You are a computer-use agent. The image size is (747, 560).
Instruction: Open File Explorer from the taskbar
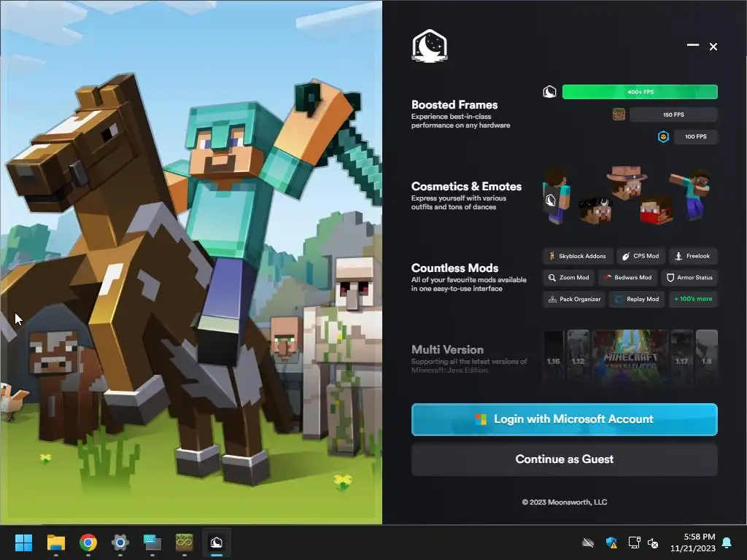tap(55, 542)
